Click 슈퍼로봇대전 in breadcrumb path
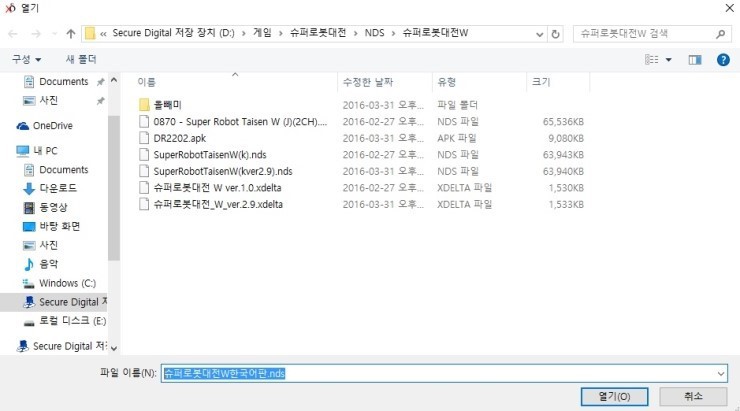740x411 pixels. pyautogui.click(x=318, y=33)
